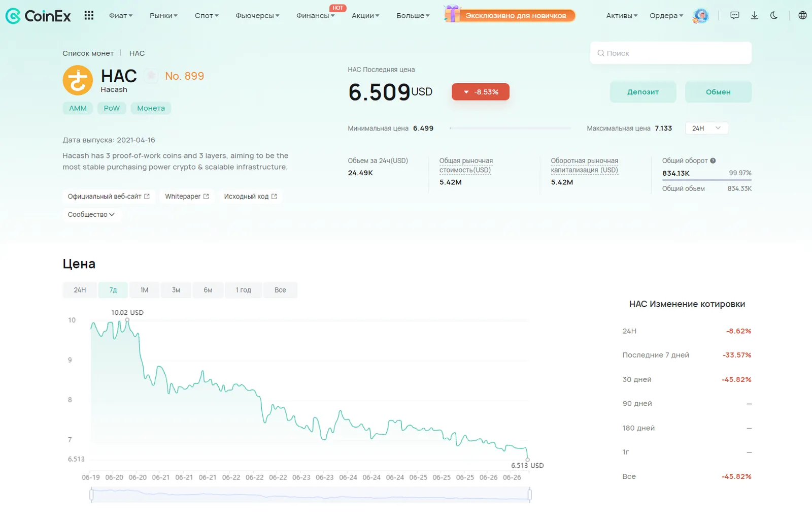Click info icon next to Общий оборот
The image size is (812, 519).
tap(713, 160)
